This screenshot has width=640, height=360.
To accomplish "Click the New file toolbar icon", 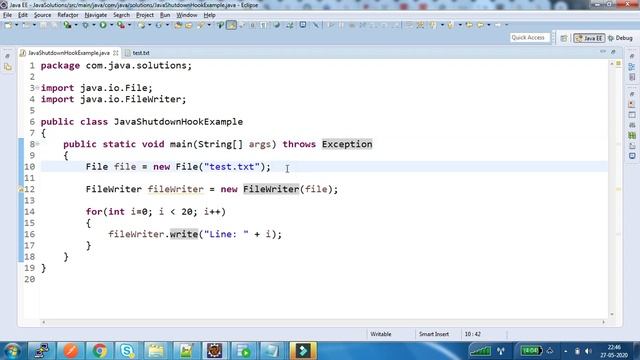I will click(x=8, y=25).
